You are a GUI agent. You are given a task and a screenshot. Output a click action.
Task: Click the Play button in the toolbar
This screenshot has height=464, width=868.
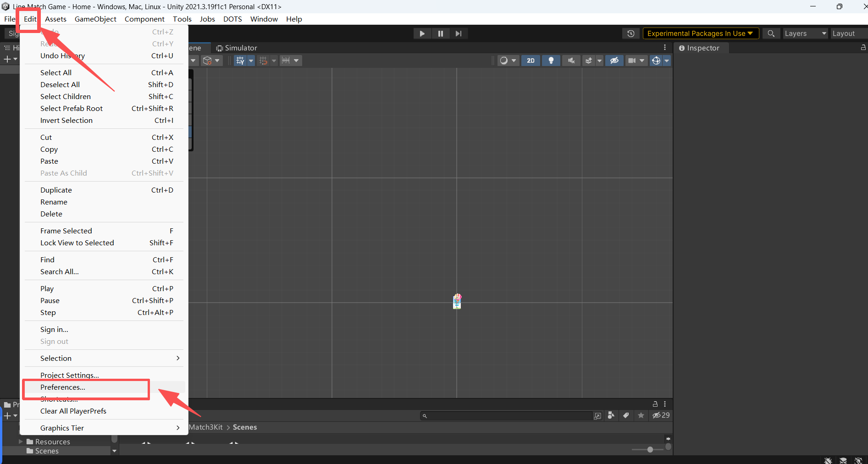[x=422, y=33]
